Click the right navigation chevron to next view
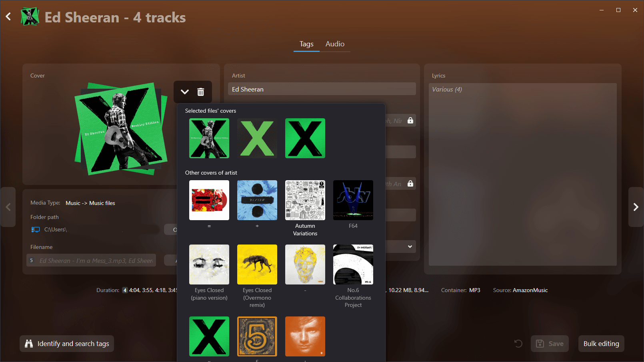The image size is (644, 362). point(636,207)
